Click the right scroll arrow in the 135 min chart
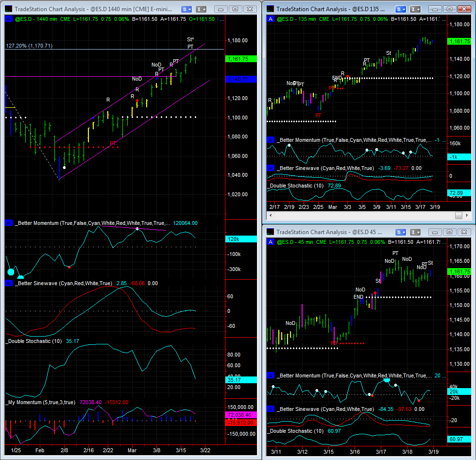The width and height of the screenshot is (476, 460). click(x=467, y=215)
